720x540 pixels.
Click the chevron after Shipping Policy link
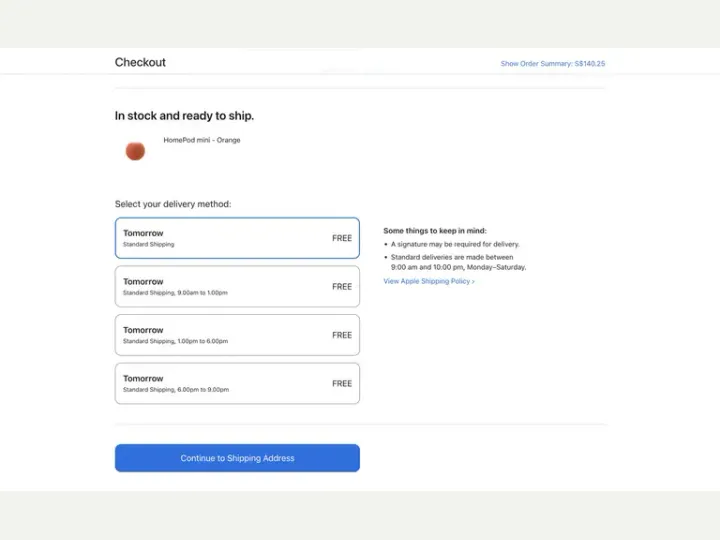pyautogui.click(x=473, y=281)
